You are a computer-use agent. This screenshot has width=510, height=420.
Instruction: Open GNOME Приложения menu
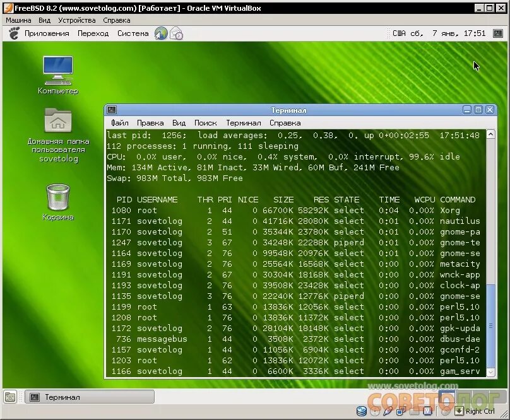coord(47,33)
